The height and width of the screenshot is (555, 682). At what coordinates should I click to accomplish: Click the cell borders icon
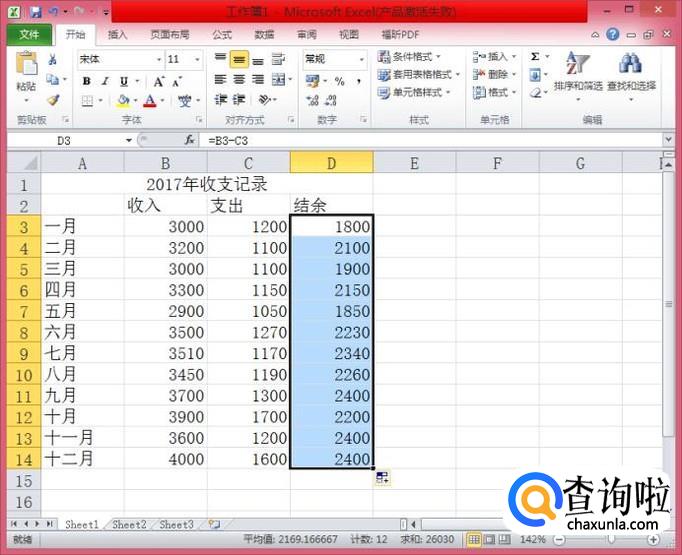pyautogui.click(x=87, y=101)
